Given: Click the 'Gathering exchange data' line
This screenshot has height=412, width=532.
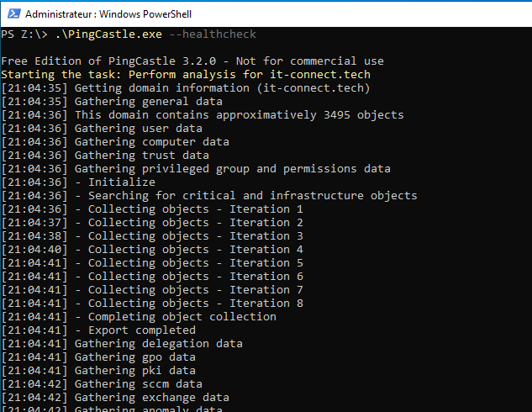Looking at the screenshot, I should coord(151,398).
